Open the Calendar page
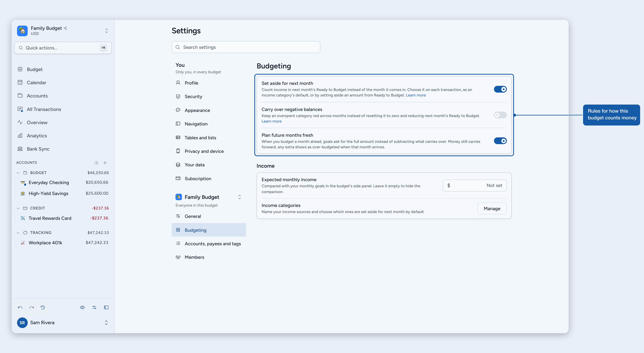 63,82
